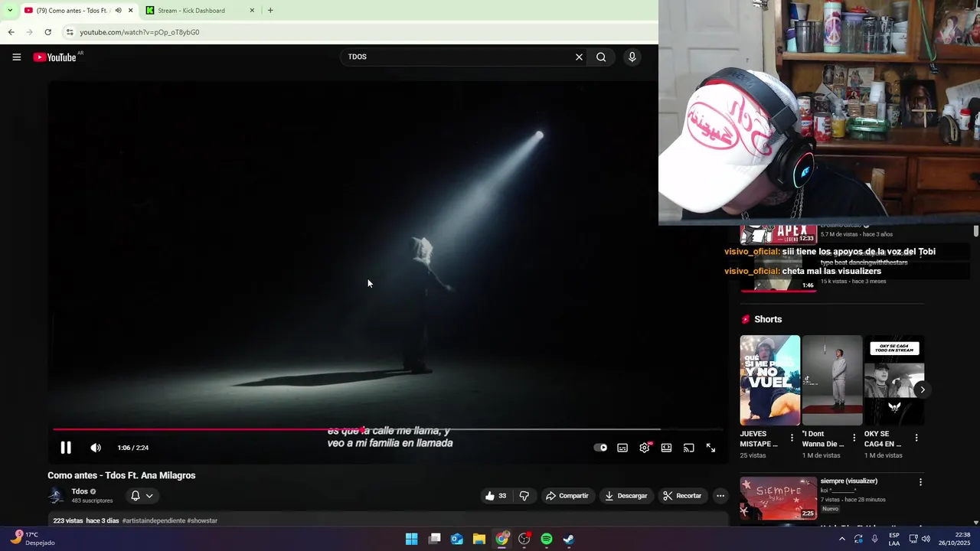Open player settings gear
Viewport: 980px width, 551px height.
(645, 448)
